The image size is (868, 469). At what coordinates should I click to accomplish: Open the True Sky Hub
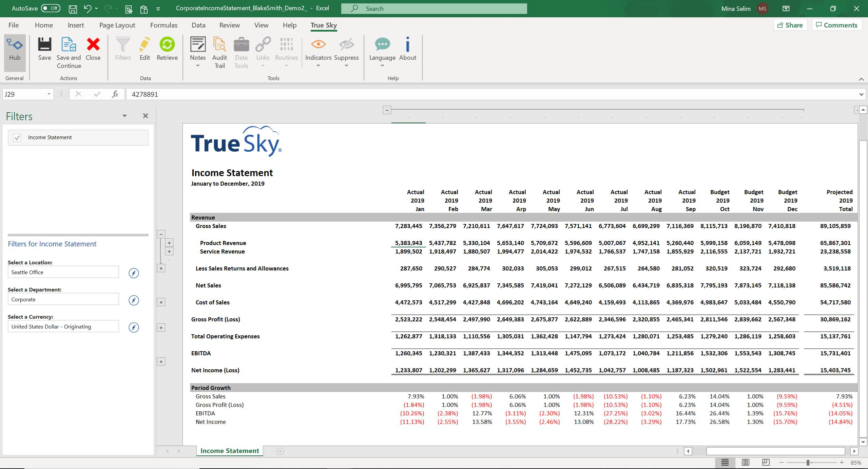(x=15, y=52)
